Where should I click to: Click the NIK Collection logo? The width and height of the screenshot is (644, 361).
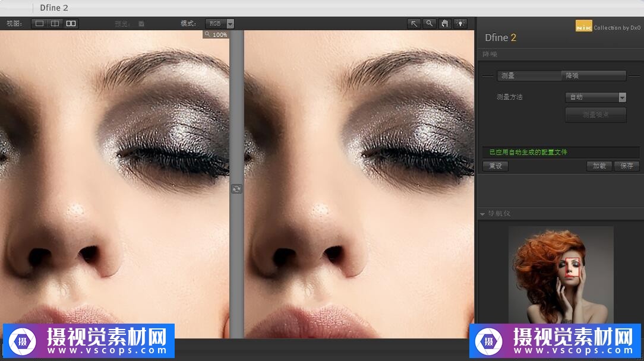pos(583,27)
